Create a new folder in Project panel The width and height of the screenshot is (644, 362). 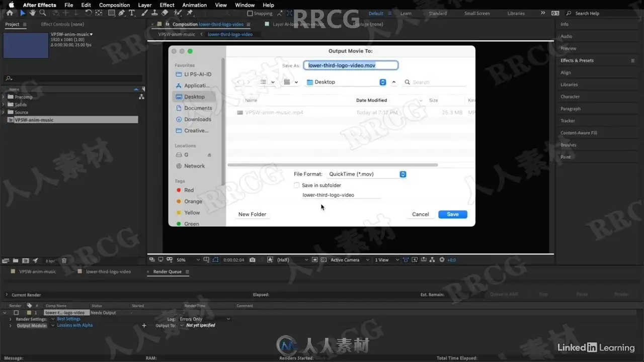(16, 260)
